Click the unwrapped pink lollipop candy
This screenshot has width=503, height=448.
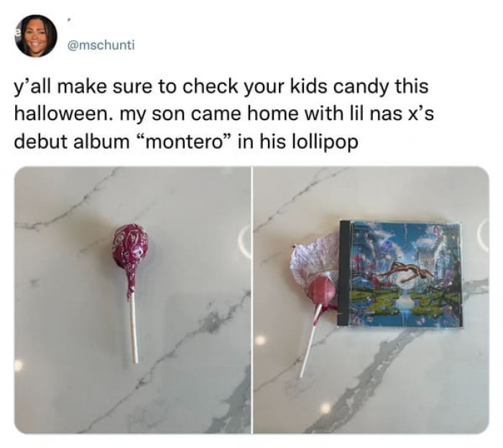322,290
